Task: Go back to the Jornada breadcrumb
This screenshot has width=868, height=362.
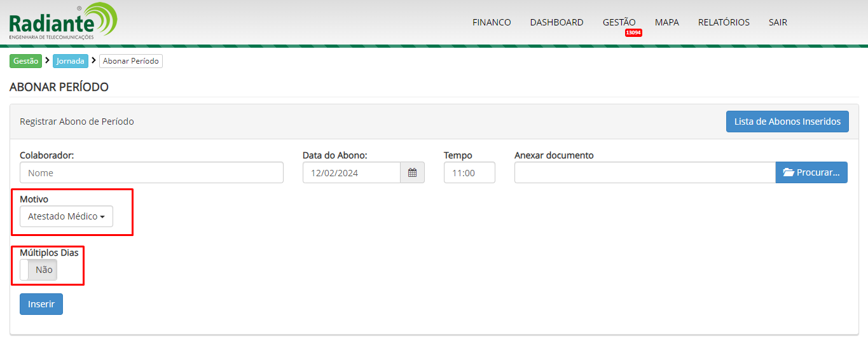Action: point(70,61)
